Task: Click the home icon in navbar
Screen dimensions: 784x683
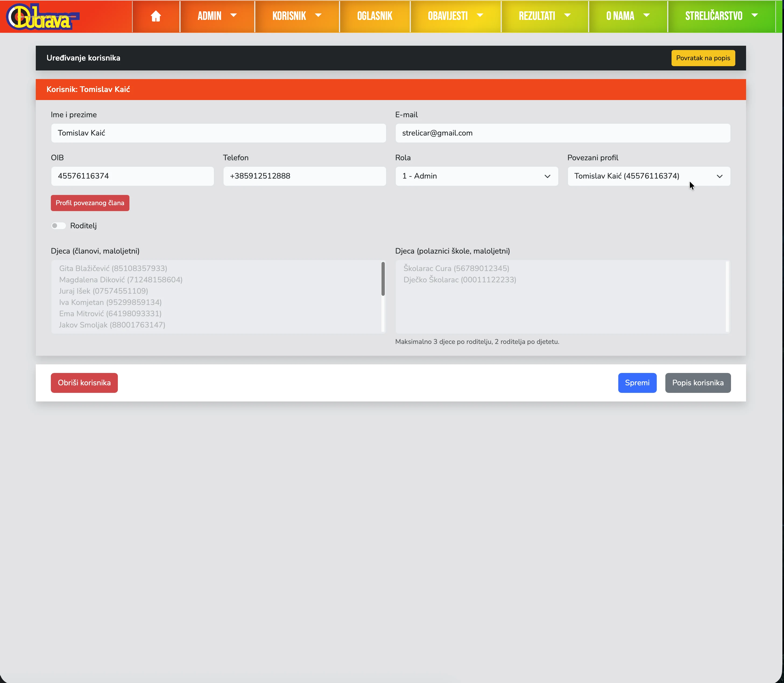Action: (x=156, y=16)
